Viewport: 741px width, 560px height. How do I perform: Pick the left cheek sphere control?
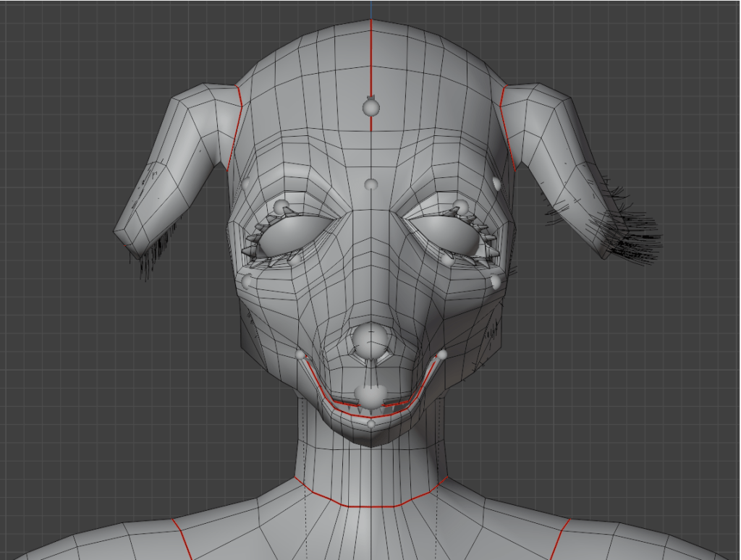pyautogui.click(x=247, y=280)
